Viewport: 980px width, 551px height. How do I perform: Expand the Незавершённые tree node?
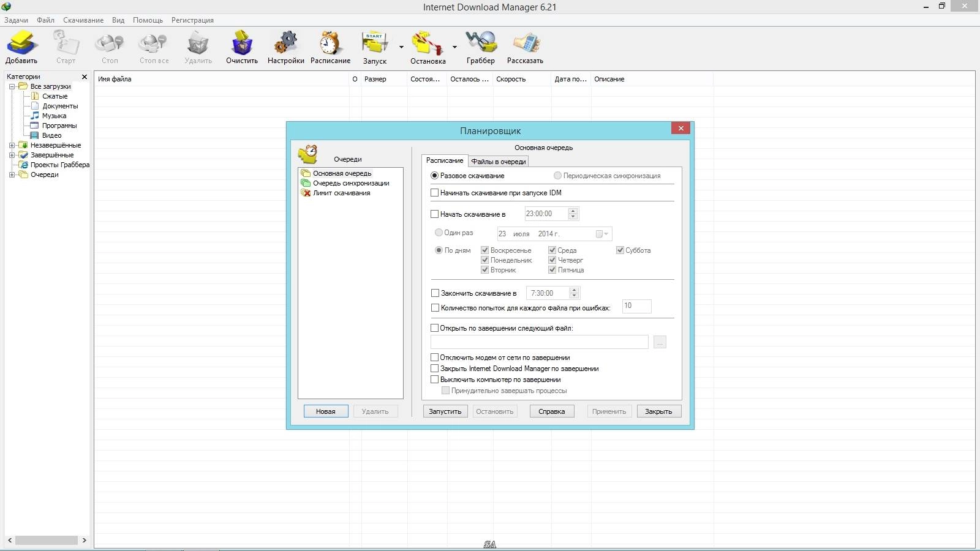[12, 145]
